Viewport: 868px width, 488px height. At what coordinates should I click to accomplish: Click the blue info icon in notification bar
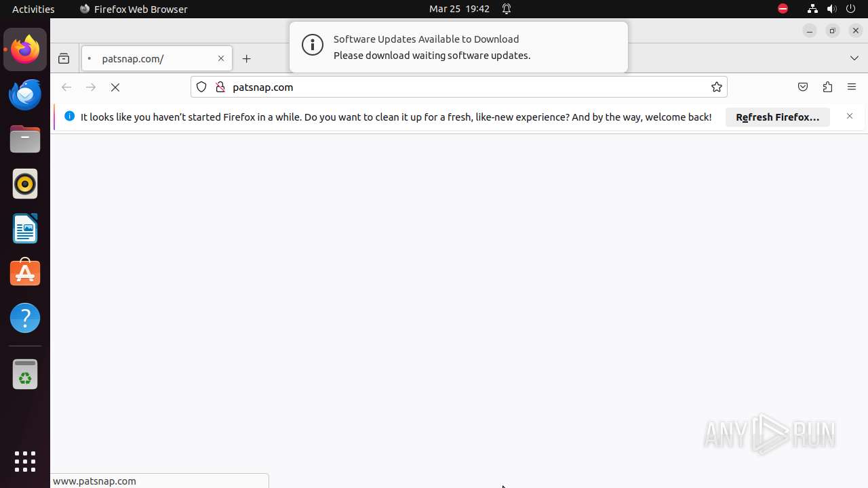pyautogui.click(x=69, y=116)
